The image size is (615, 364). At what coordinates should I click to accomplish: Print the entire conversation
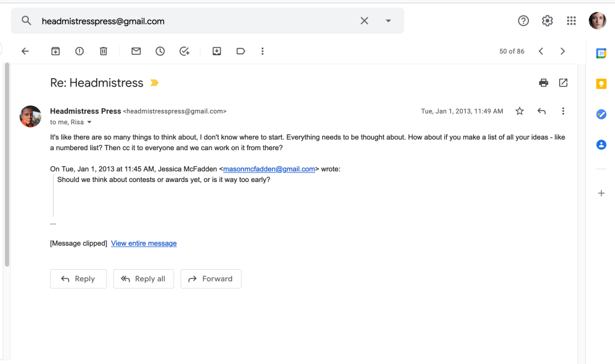point(543,83)
